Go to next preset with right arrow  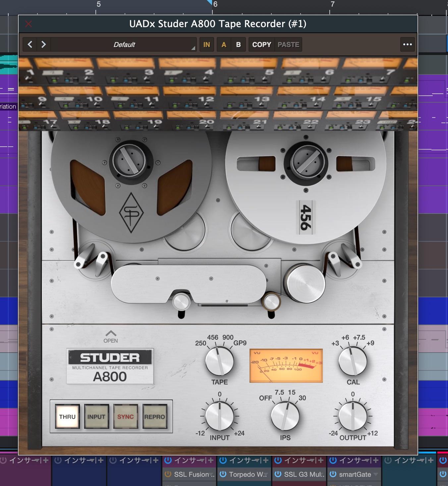tap(43, 44)
